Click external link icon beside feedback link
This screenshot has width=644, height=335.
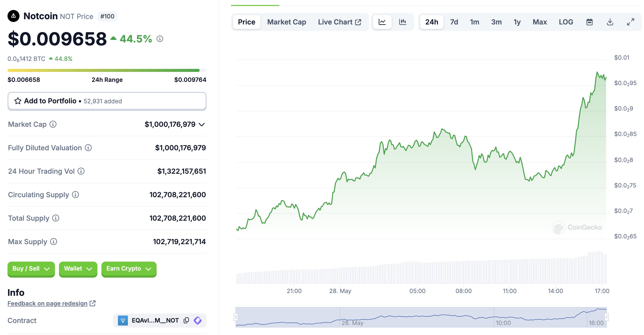(93, 303)
